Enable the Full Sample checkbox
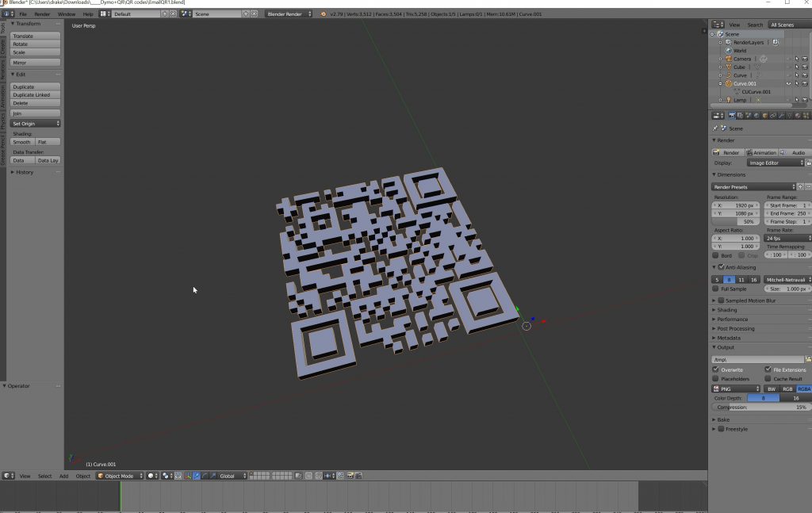This screenshot has width=812, height=513. point(716,289)
